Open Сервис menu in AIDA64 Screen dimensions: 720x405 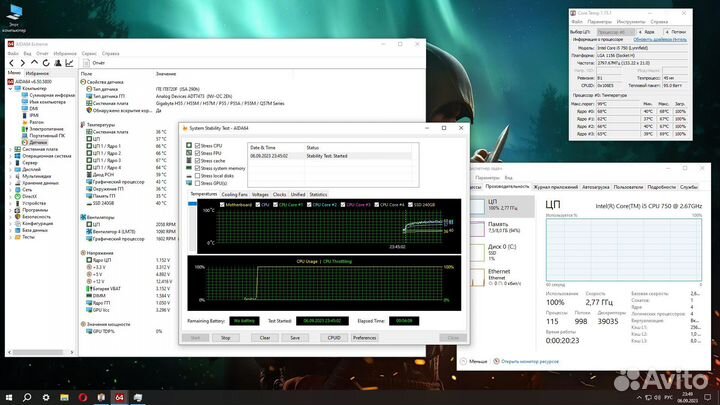point(89,54)
